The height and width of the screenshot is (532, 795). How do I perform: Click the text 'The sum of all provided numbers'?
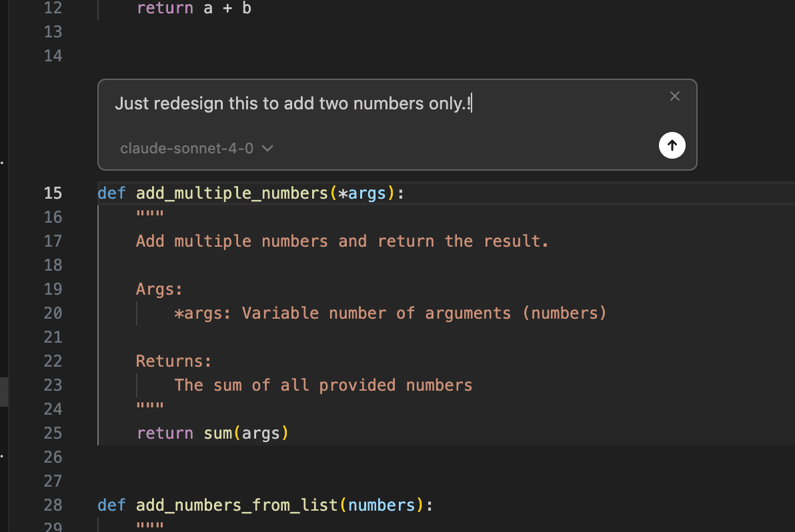point(323,385)
